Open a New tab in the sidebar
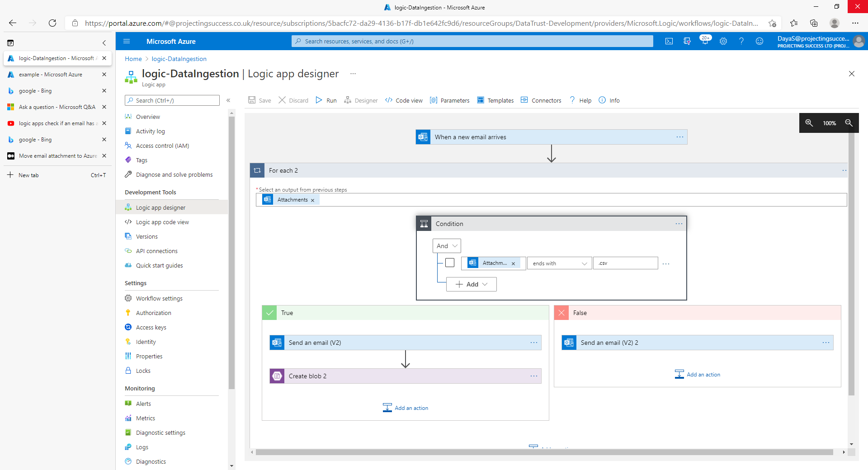The width and height of the screenshot is (868, 470). click(57, 175)
